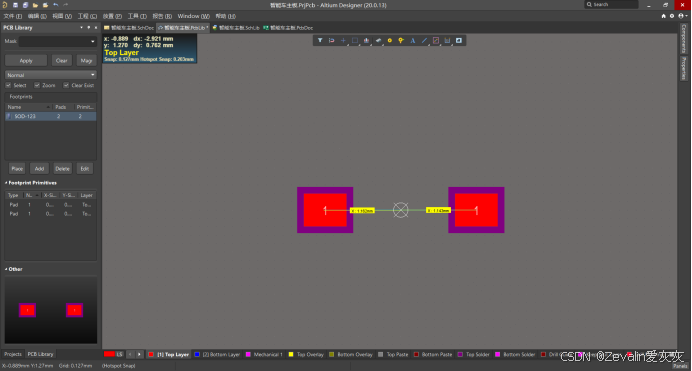
Task: Click the Magnify button
Action: pyautogui.click(x=86, y=60)
